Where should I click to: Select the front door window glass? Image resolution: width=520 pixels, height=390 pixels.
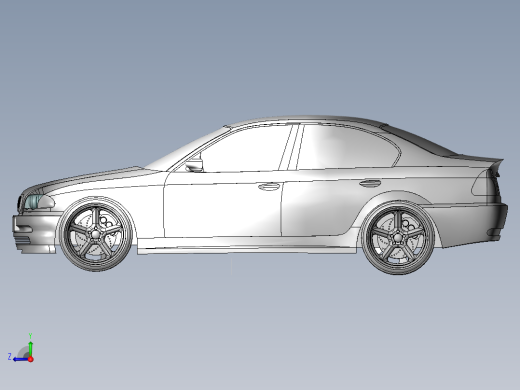[247, 150]
